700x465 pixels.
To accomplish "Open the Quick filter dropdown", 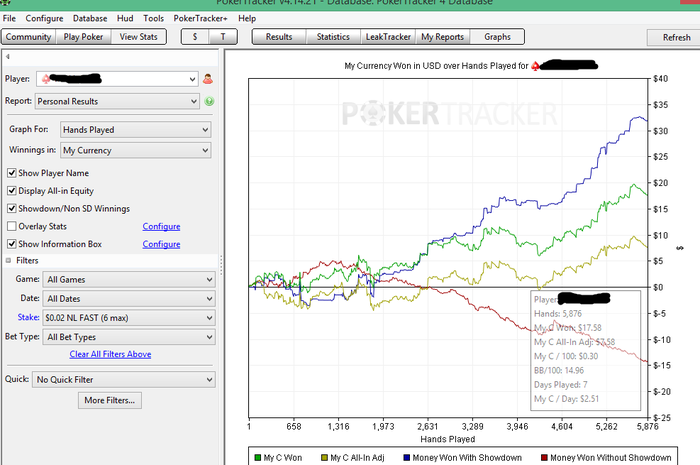I will tap(124, 380).
